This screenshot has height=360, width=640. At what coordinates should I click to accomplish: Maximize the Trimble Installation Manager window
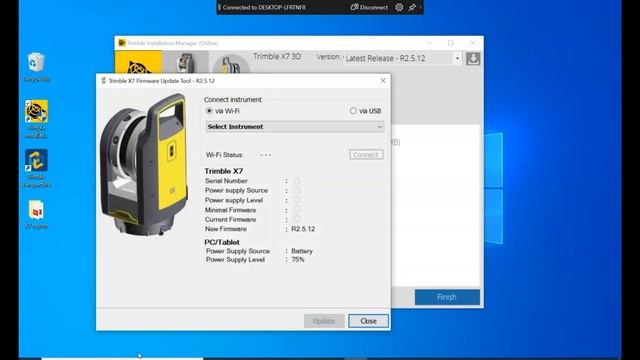(x=451, y=43)
